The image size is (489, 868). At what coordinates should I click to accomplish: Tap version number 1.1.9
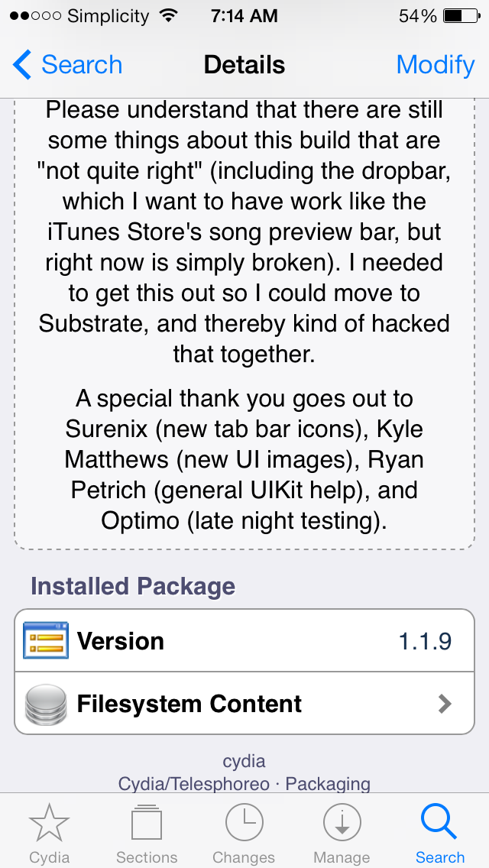[x=426, y=641]
